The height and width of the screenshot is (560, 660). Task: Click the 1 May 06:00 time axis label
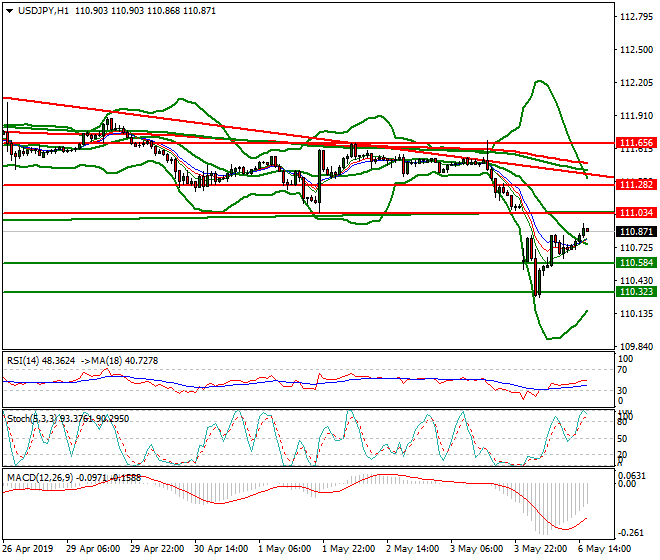(x=285, y=549)
